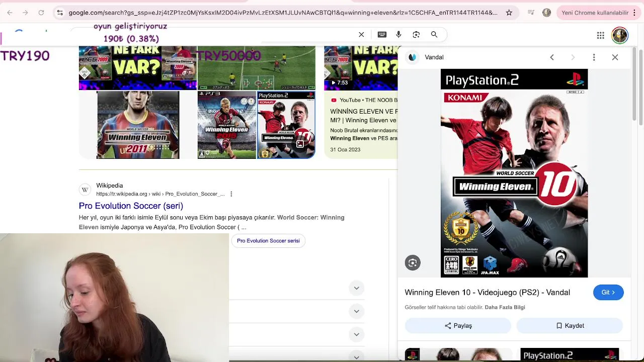Image resolution: width=644 pixels, height=362 pixels.
Task: Open site info icon in address bar
Action: pyautogui.click(x=60, y=13)
